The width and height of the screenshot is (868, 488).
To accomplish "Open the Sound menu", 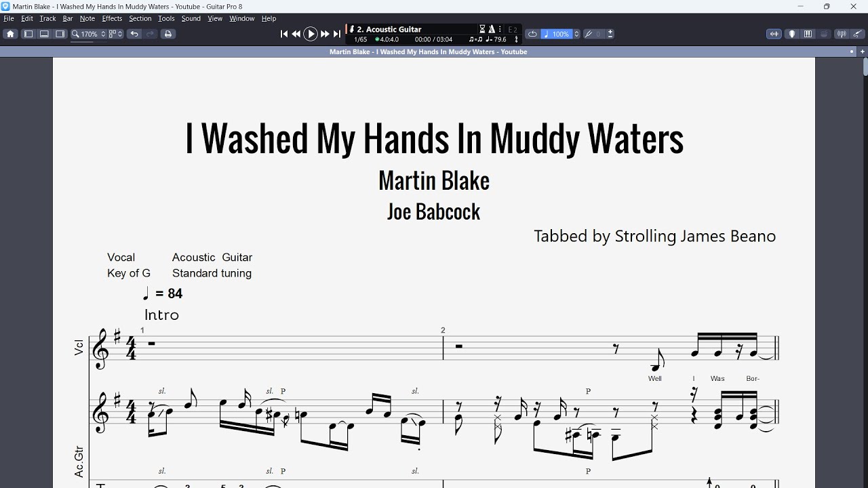I will (191, 18).
